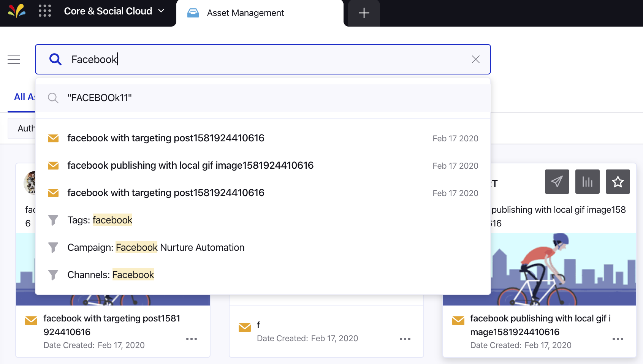Image resolution: width=643 pixels, height=364 pixels.
Task: Open the app launcher grid icon
Action: (x=45, y=11)
